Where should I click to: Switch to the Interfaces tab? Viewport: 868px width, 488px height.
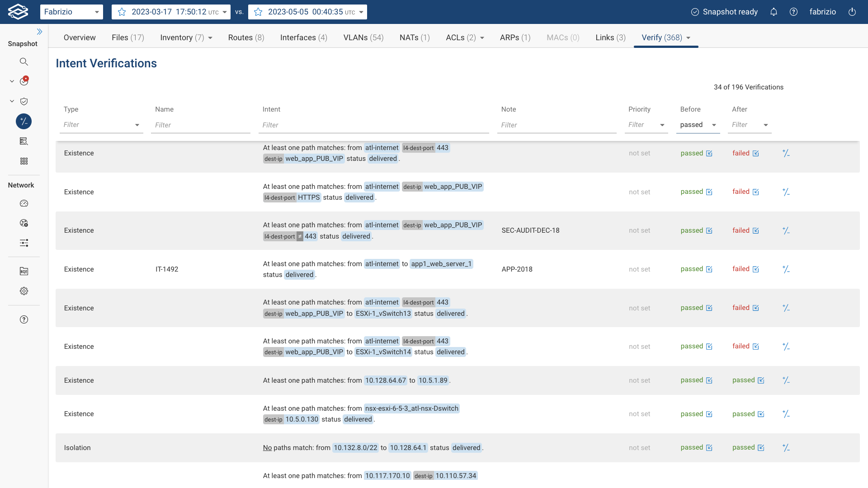click(x=303, y=38)
